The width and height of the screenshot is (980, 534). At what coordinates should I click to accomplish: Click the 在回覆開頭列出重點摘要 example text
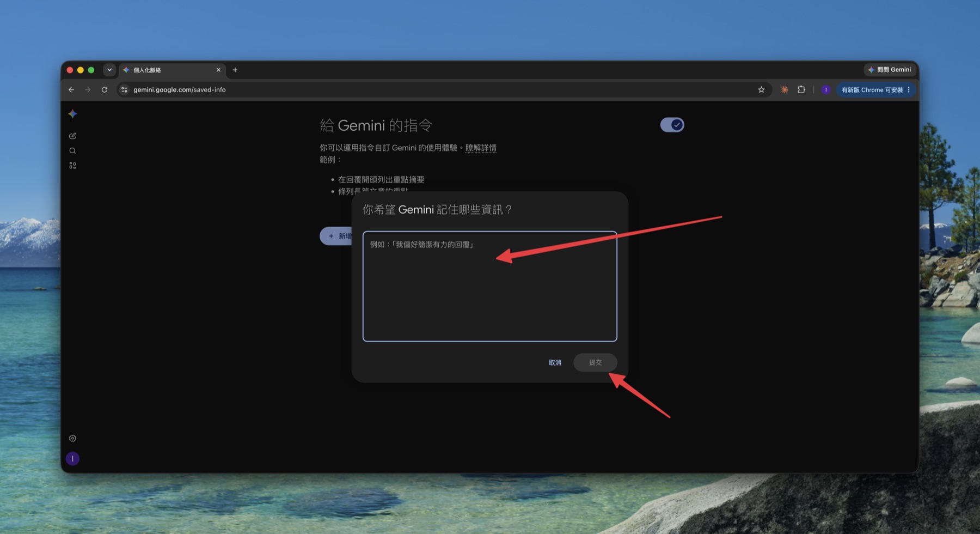pos(381,179)
